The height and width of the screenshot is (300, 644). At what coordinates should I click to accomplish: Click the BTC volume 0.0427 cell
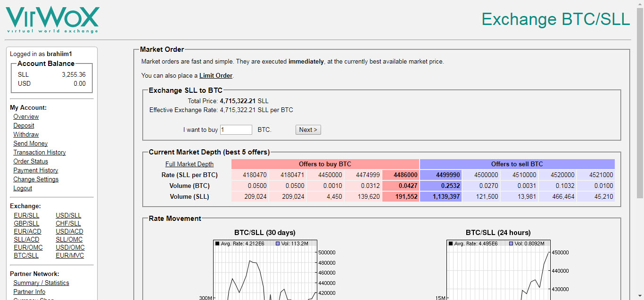tap(401, 186)
